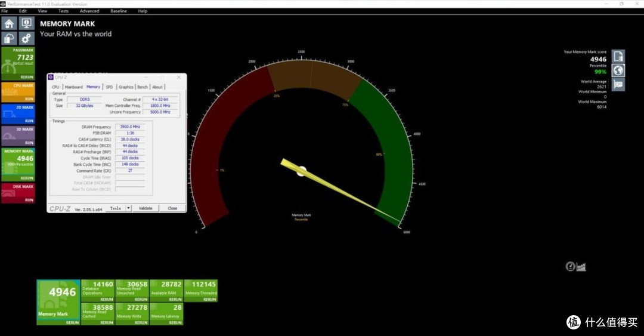Click the FSB:DRAM 1:36 field
Image resolution: width=644 pixels, height=336 pixels.
(x=130, y=133)
